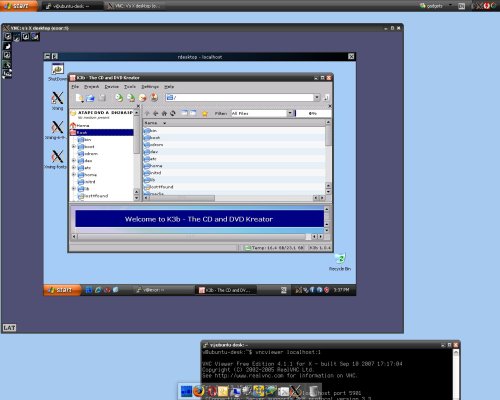The height and width of the screenshot is (400, 500).
Task: Open bookmarks with the yellow star icon
Action: coord(205,114)
